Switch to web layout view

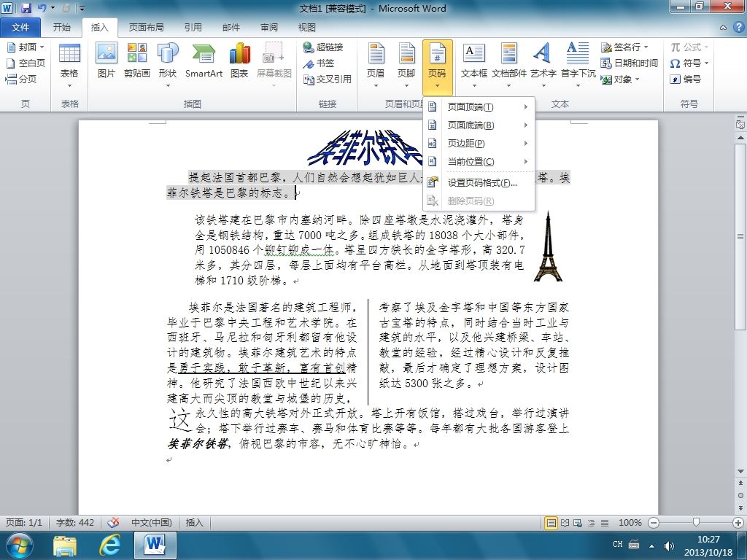point(578,523)
